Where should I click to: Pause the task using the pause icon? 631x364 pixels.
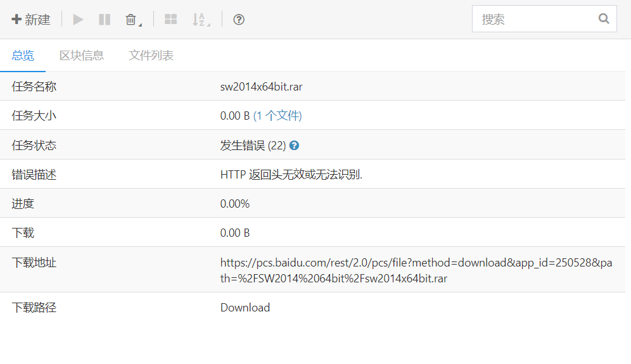tap(105, 19)
